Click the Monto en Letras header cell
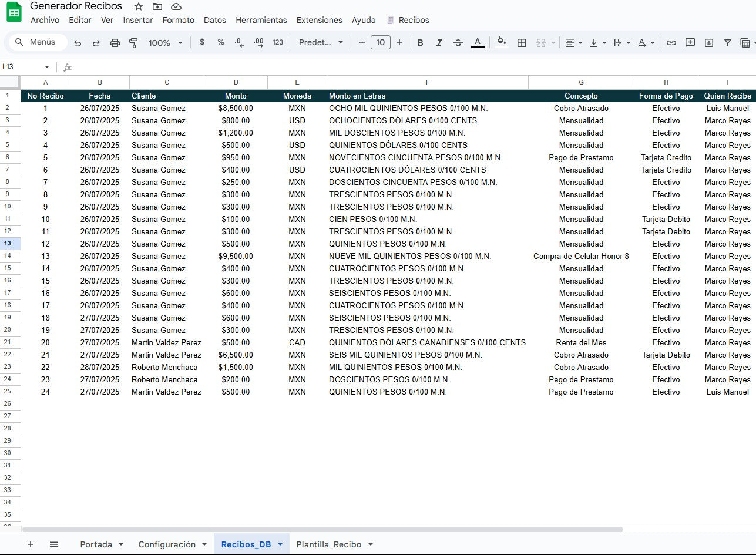 [x=428, y=96]
